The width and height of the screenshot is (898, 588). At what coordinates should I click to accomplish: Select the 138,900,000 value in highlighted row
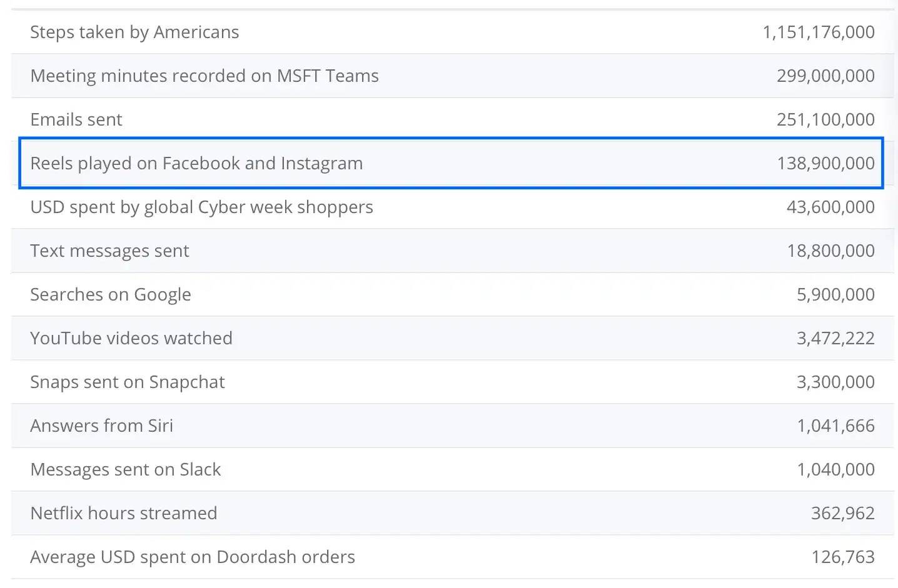[x=825, y=164]
